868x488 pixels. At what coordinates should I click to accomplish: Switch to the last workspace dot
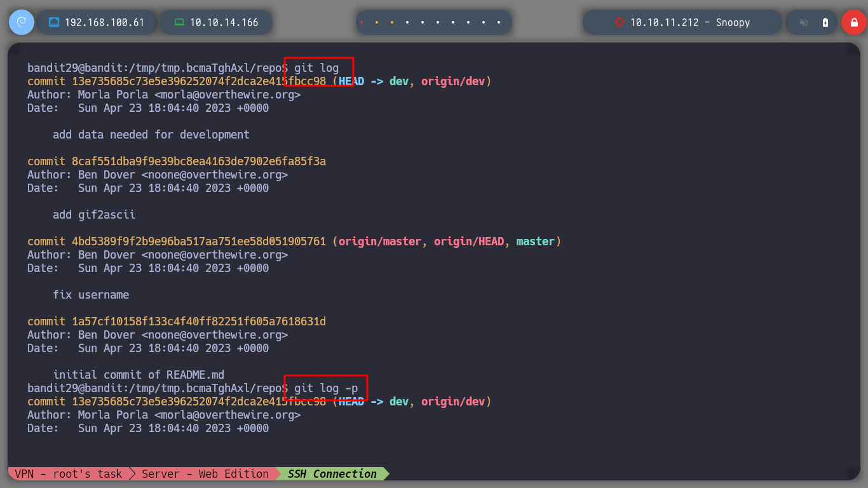point(499,22)
